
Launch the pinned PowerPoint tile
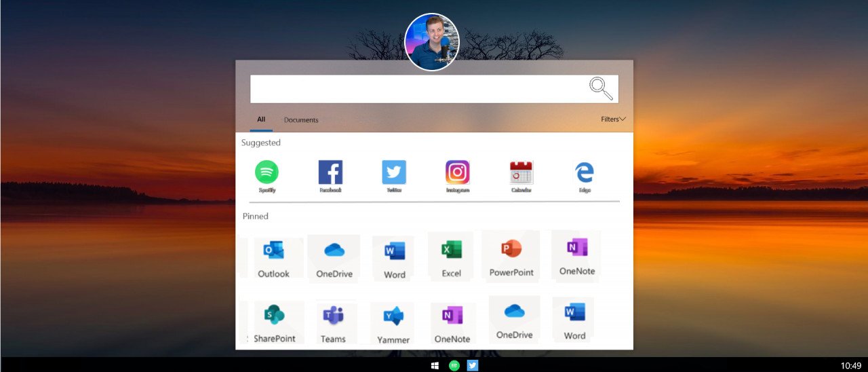(x=511, y=257)
